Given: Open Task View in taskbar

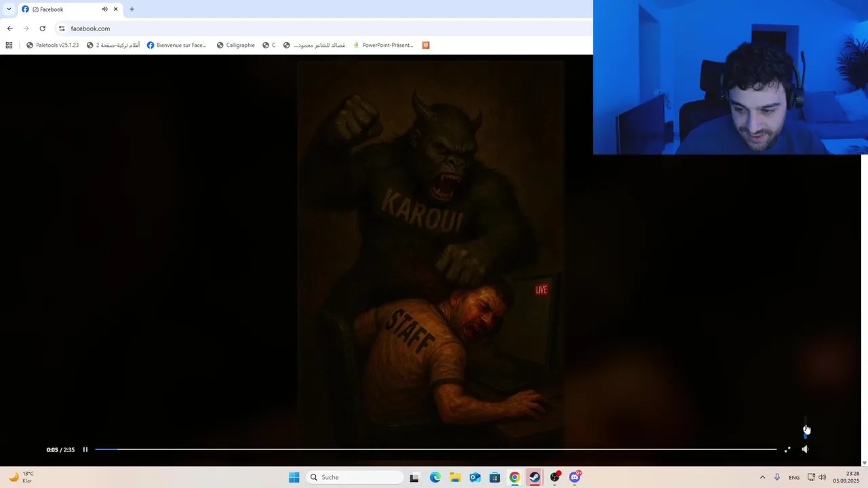Looking at the screenshot, I should click(x=414, y=477).
